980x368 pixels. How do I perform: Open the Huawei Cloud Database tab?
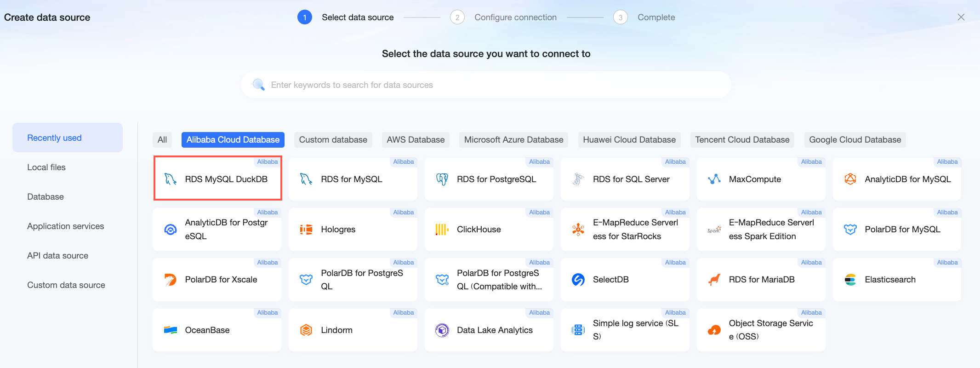[x=629, y=140]
